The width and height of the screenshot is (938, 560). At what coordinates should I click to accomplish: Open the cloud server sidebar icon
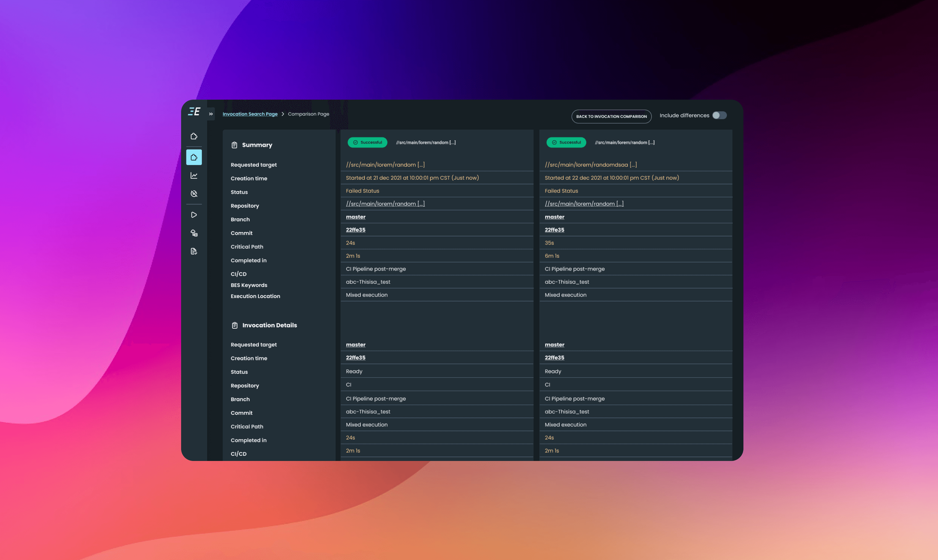pyautogui.click(x=194, y=233)
